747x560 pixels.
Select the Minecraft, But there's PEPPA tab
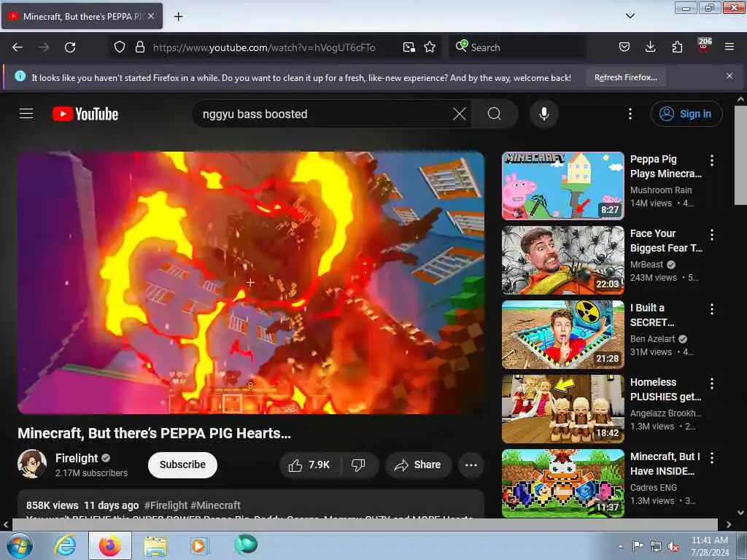(x=82, y=16)
